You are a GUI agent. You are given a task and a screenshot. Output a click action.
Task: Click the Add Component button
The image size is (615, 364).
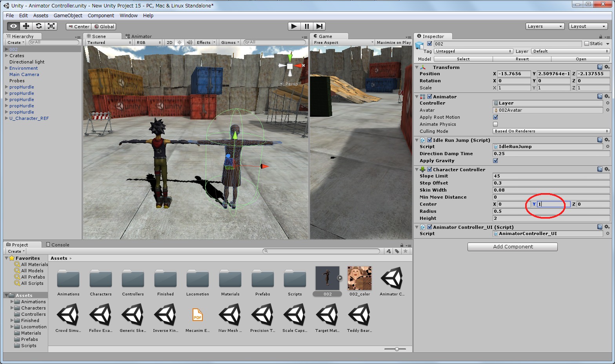point(512,247)
